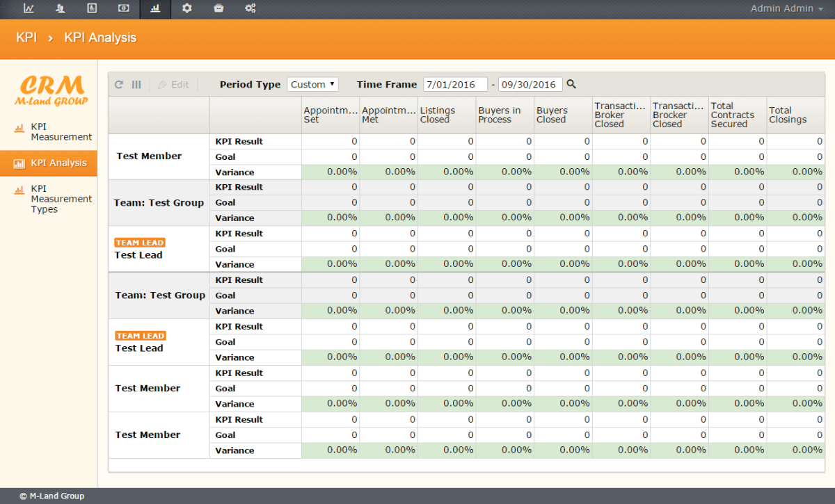Open the document list icon in top bar

[92, 8]
